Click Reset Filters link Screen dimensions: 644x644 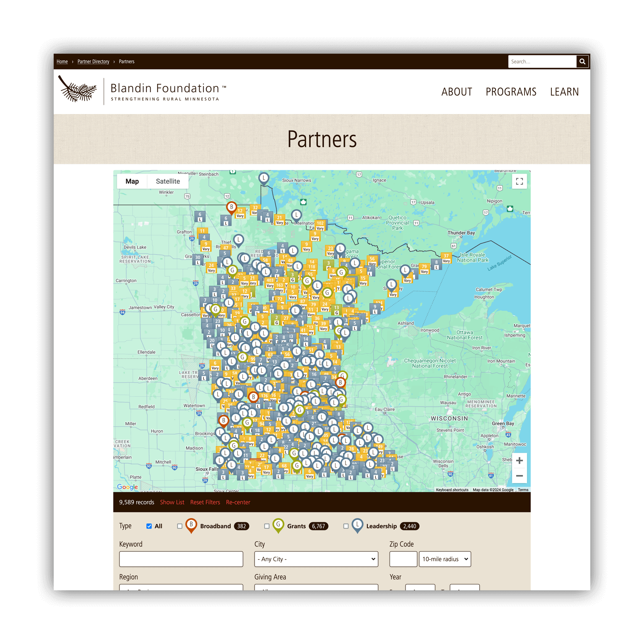[205, 502]
